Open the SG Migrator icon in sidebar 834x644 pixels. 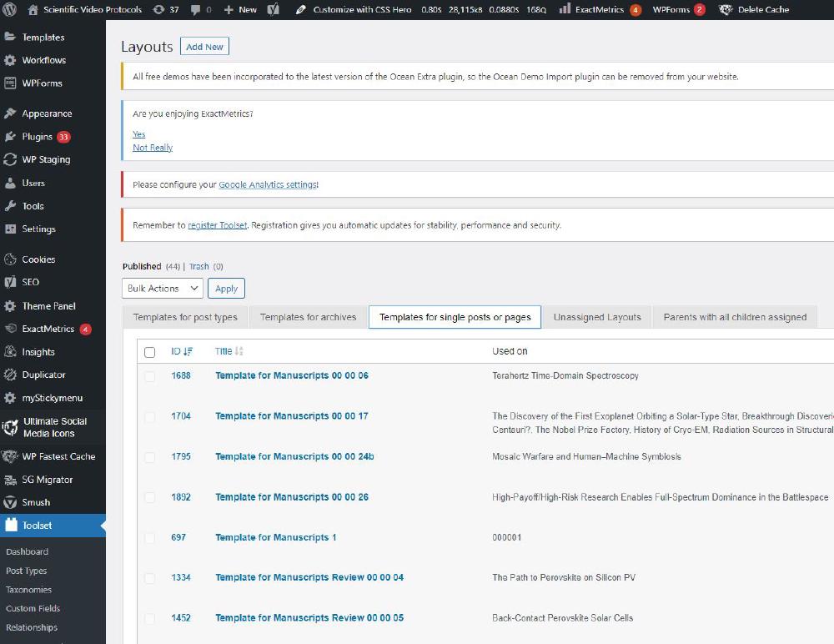pyautogui.click(x=10, y=480)
